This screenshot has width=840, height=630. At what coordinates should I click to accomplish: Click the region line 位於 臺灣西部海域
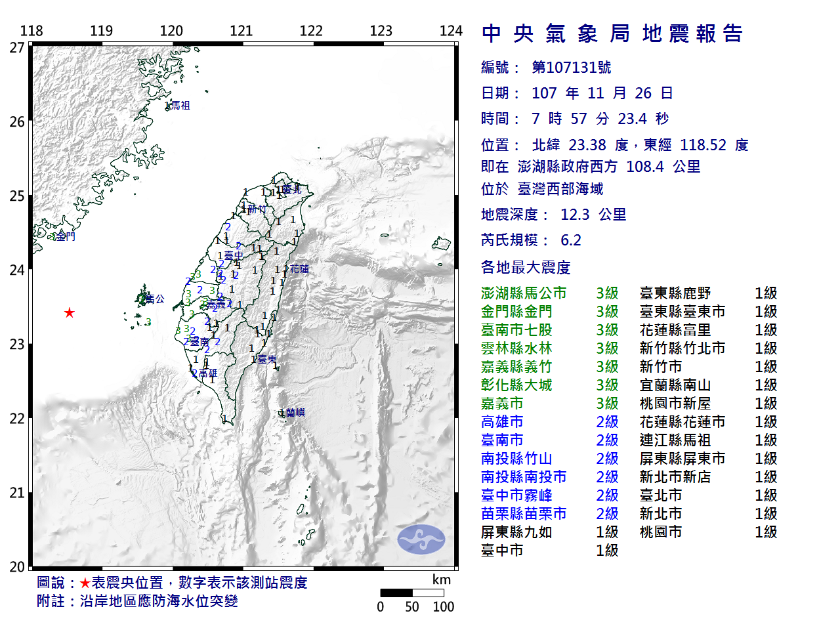point(542,189)
